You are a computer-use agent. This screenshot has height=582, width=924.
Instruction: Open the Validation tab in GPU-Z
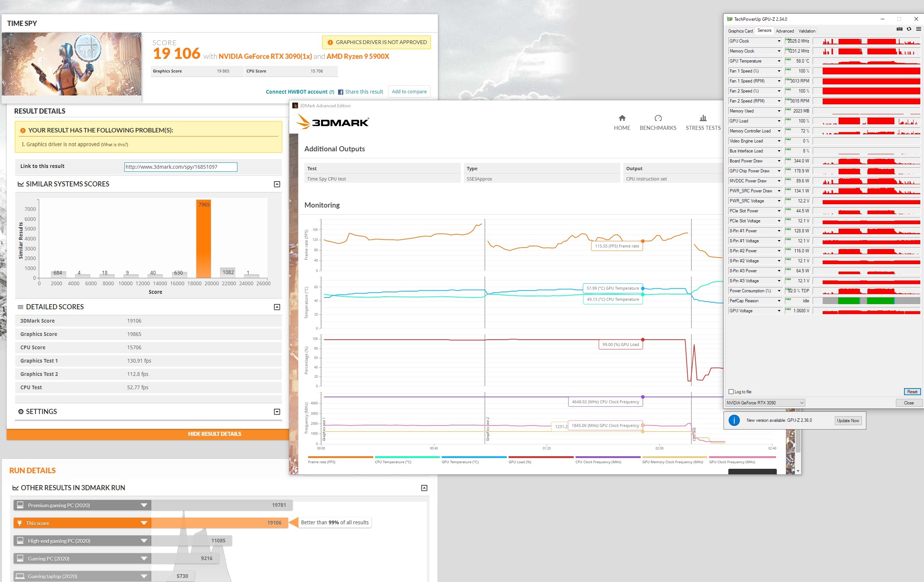[x=807, y=31]
